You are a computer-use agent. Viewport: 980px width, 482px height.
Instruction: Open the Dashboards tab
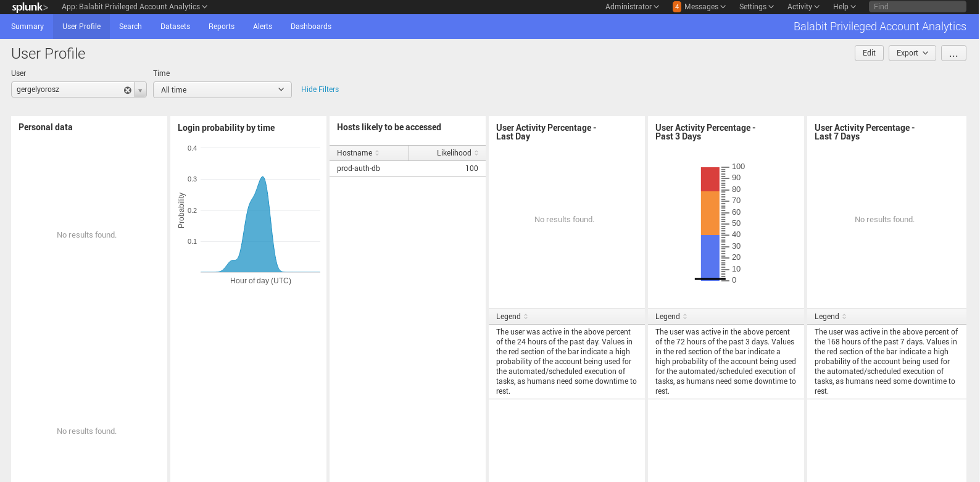311,27
